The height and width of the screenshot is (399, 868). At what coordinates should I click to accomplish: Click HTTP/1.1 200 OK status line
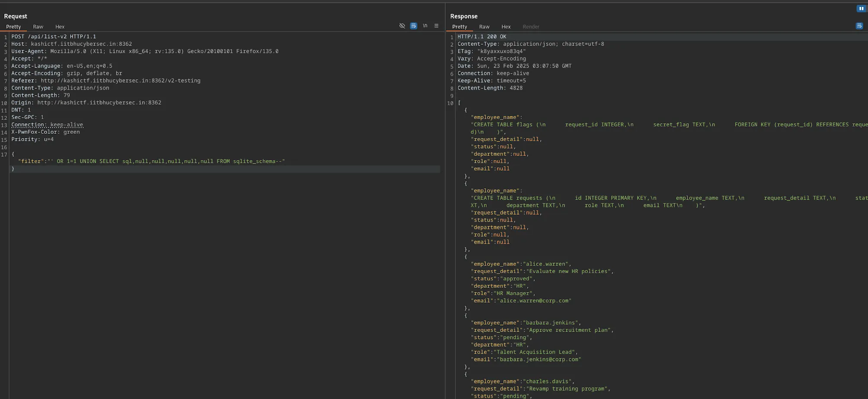tap(482, 37)
